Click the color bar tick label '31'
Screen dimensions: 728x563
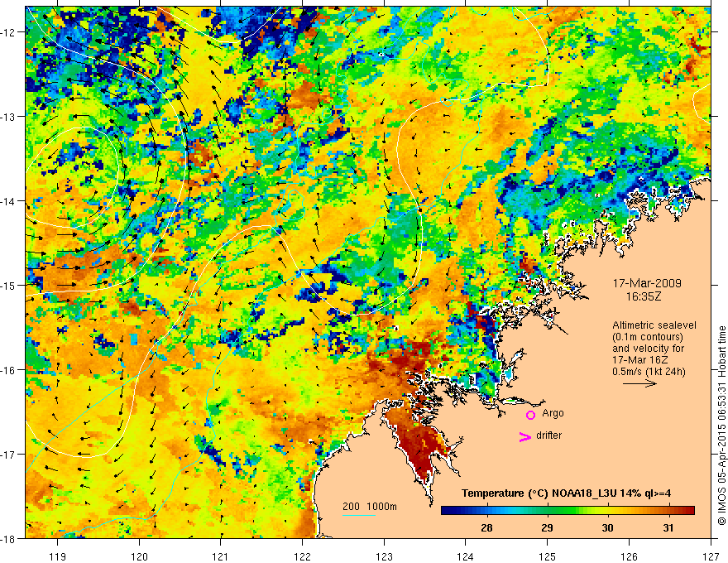pyautogui.click(x=668, y=528)
